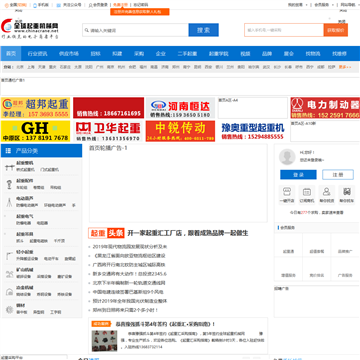Viewport: 360px width, 360px height.
Task: Click the bridge crane icon for 起重整机
Action: tap(9, 167)
